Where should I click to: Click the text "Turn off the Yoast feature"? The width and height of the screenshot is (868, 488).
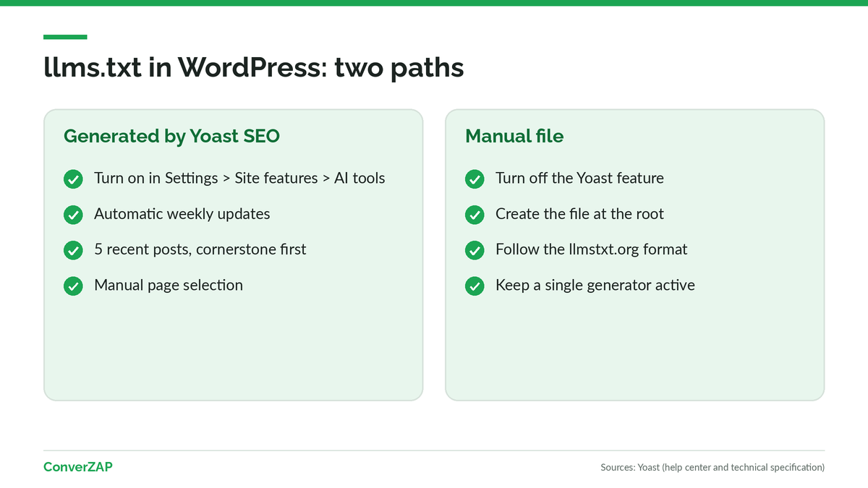click(x=579, y=178)
